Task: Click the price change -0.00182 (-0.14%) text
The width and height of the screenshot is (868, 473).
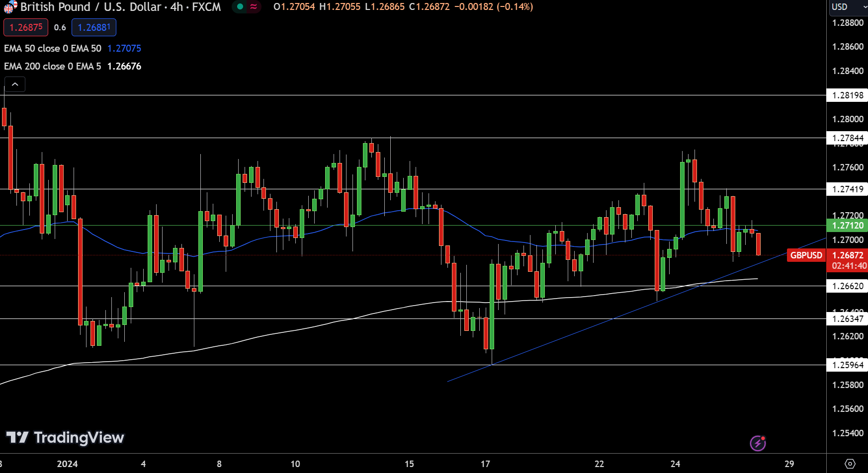Action: [x=494, y=7]
